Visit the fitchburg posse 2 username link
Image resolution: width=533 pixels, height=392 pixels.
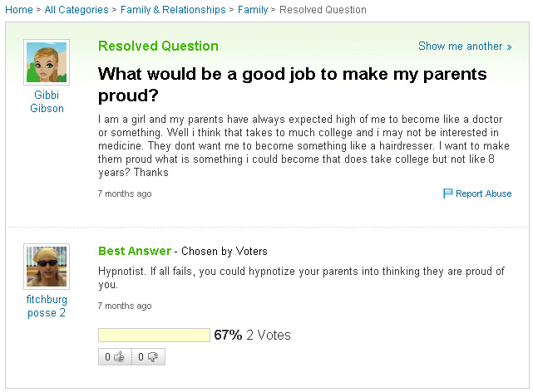(x=47, y=306)
